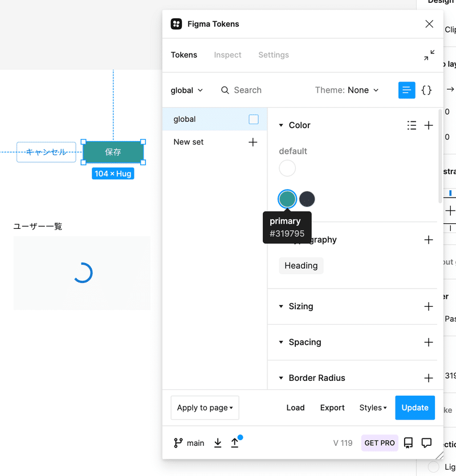This screenshot has height=476, width=456.
Task: Add a new Border Radius token
Action: 429,378
